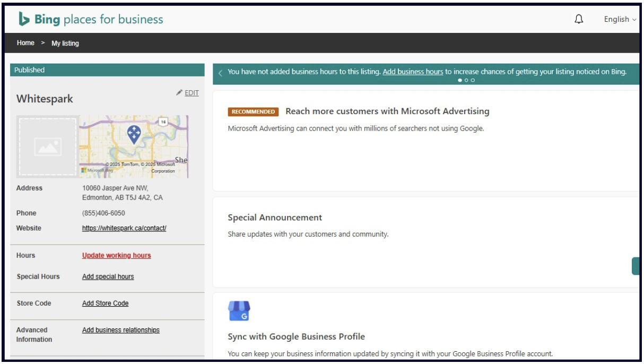Open notifications via the bell icon

tap(579, 18)
